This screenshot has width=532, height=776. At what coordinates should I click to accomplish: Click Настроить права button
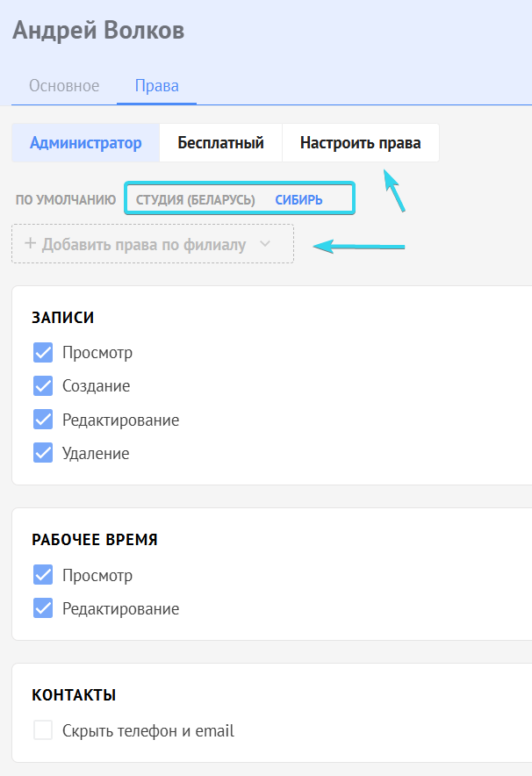[360, 142]
